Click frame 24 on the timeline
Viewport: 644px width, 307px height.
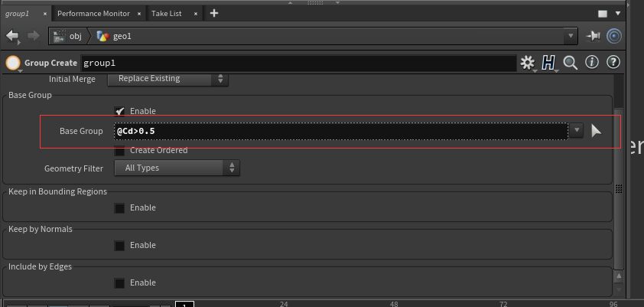284,304
